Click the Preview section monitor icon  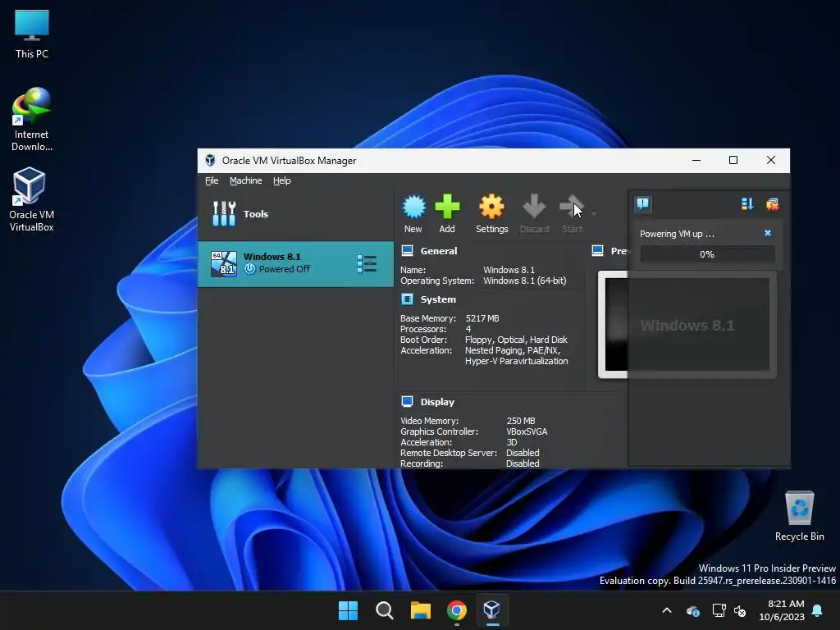click(x=597, y=251)
